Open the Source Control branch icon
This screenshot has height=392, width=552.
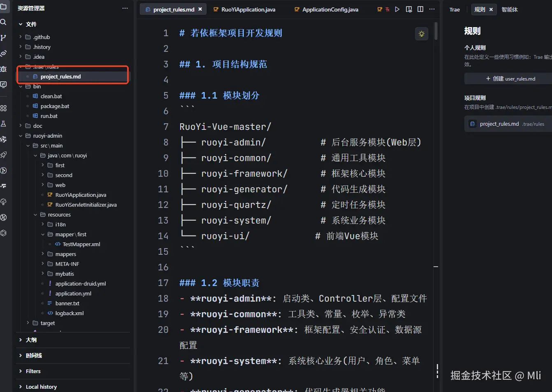tap(3, 38)
